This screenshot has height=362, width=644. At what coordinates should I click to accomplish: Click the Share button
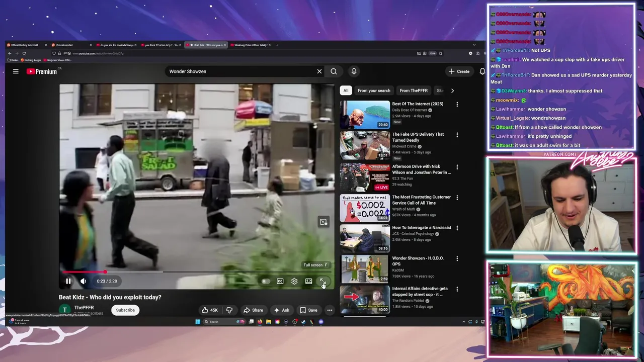click(253, 310)
